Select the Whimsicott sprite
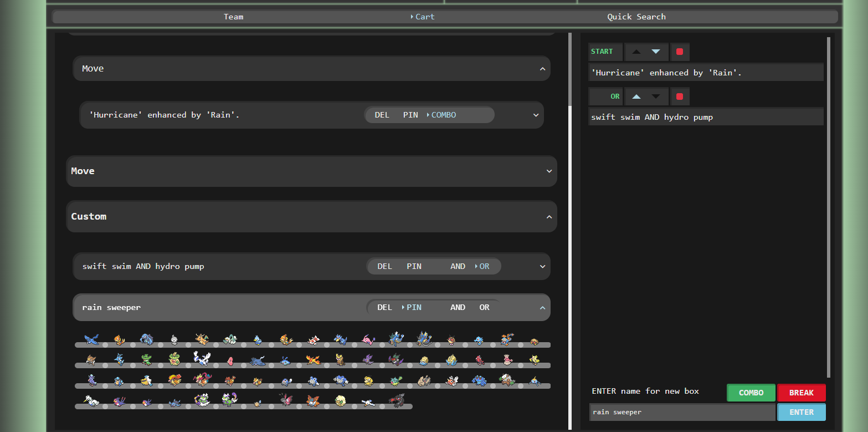This screenshot has width=868, height=432. 341,400
